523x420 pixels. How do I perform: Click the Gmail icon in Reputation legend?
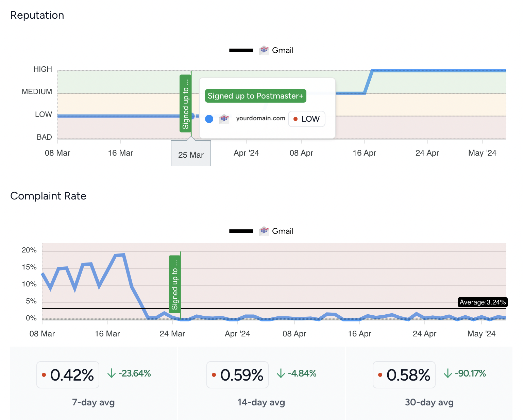(x=264, y=50)
